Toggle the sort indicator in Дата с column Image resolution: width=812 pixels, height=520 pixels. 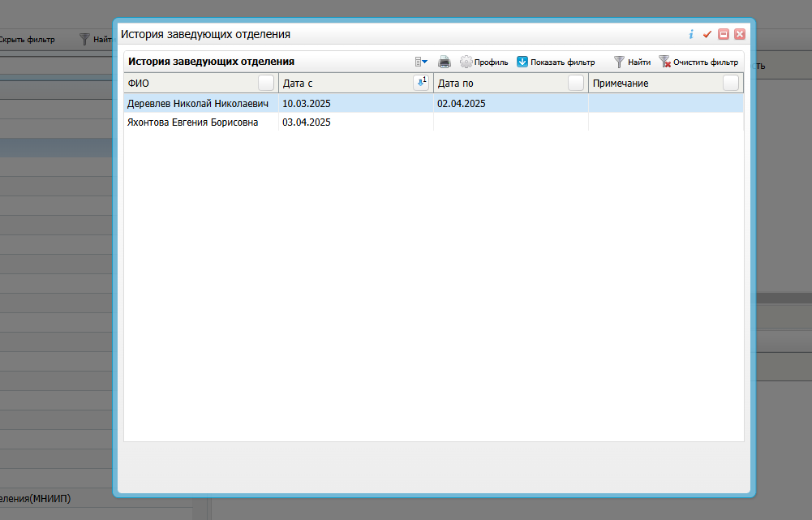coord(420,82)
